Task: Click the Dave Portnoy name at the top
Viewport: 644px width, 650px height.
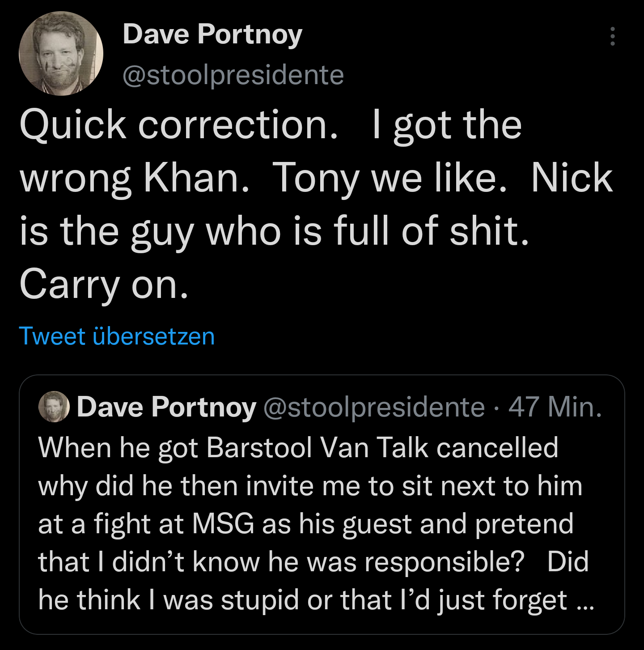Action: pos(212,34)
